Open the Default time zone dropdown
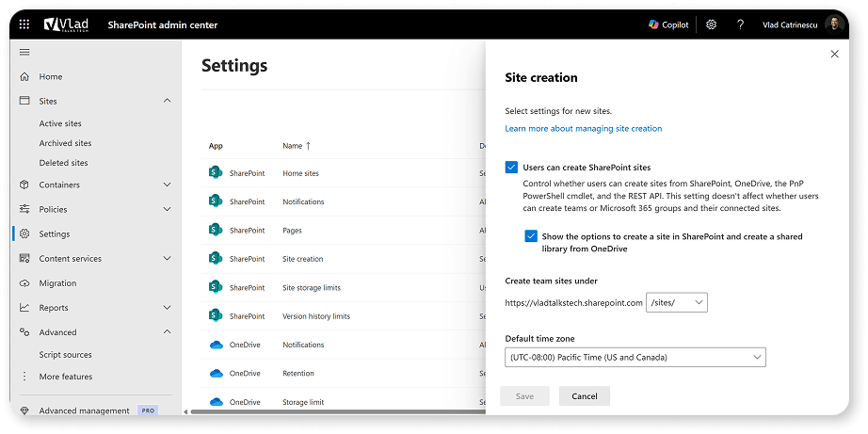868x434 pixels. click(635, 357)
